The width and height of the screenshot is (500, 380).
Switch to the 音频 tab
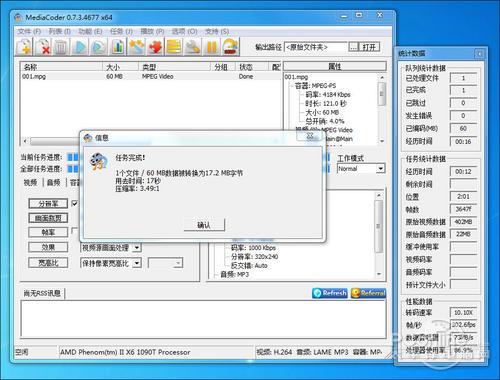[54, 182]
